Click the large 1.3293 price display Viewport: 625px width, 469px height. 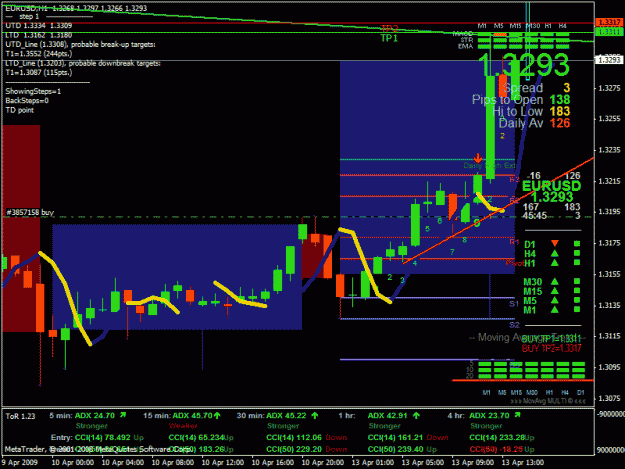point(523,65)
